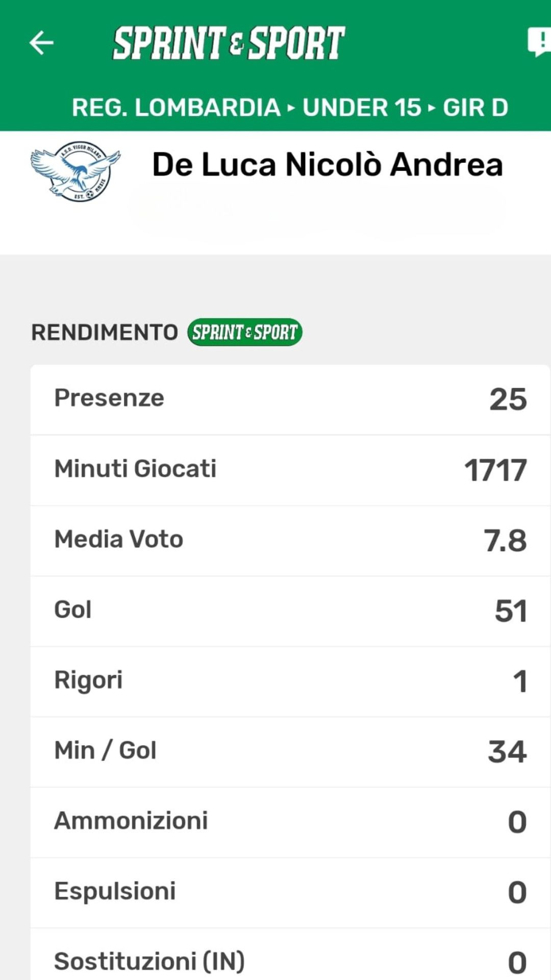Tap the Vigor Milano team crest
Image resolution: width=551 pixels, height=980 pixels.
75,171
